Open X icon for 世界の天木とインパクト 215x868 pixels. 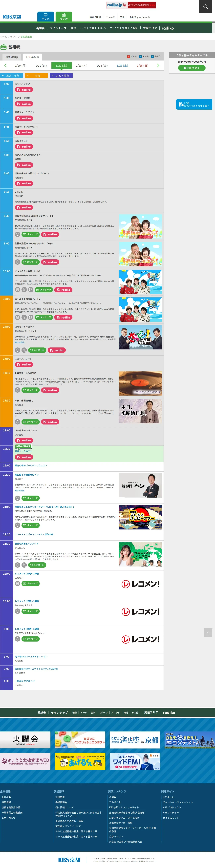[24, 565]
